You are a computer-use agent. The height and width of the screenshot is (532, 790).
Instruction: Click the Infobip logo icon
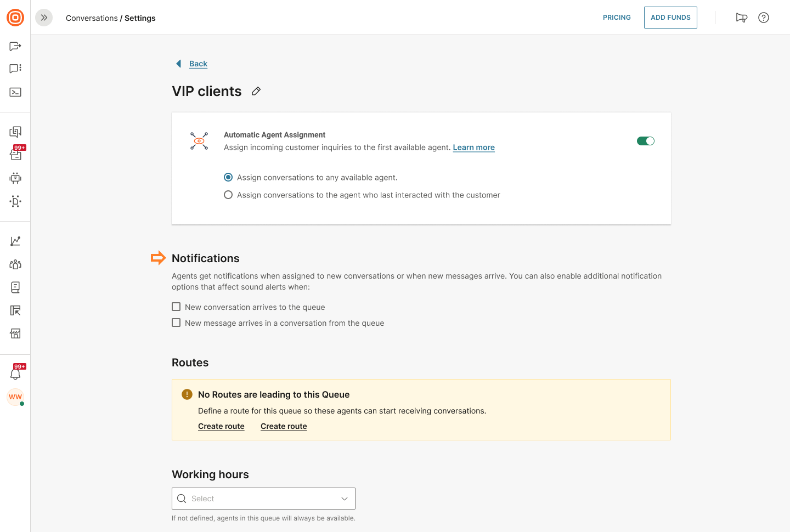15,18
